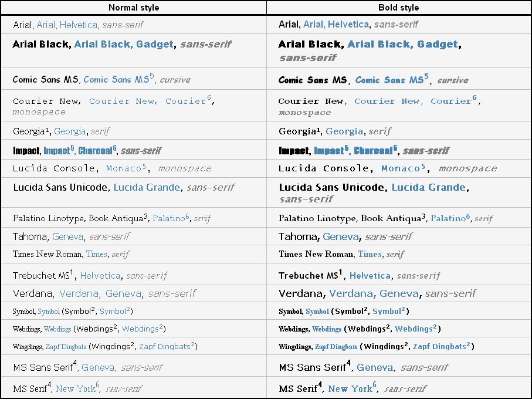The image size is (532, 399).
Task: Select blue "Lucida Grande" in Bold style column
Action: [x=429, y=187]
